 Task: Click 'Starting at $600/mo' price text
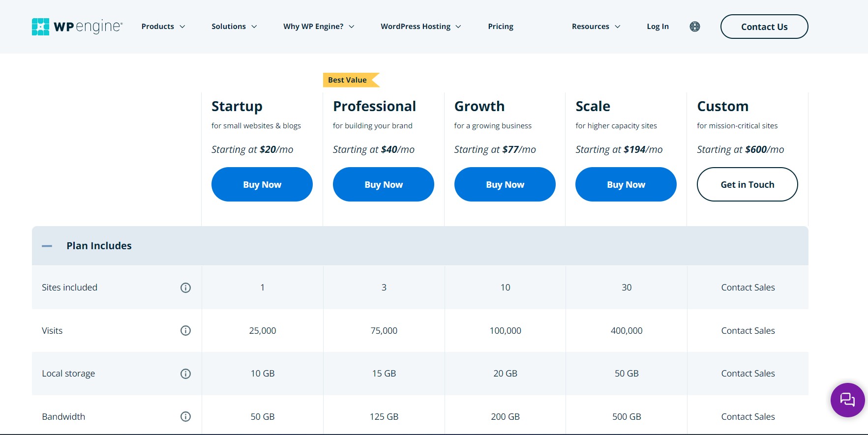click(741, 149)
